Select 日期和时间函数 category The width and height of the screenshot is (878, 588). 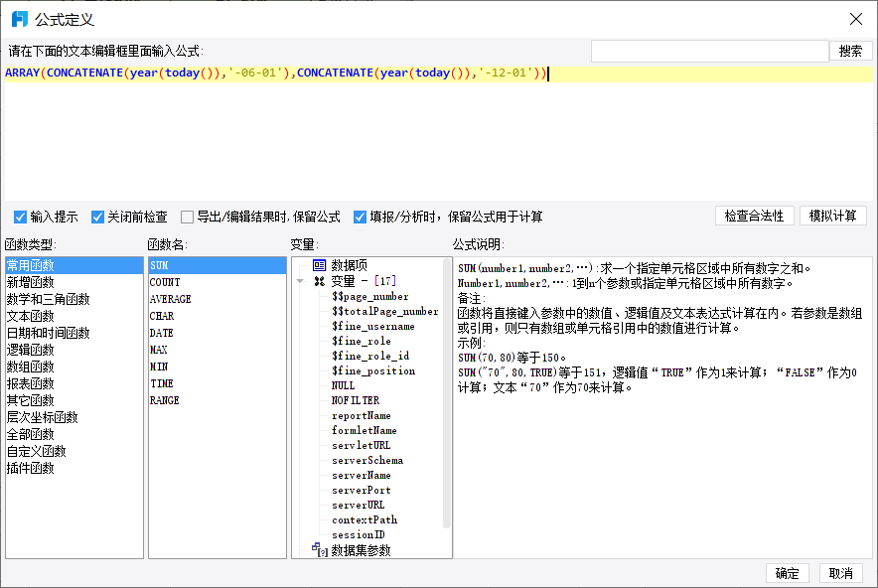73,333
